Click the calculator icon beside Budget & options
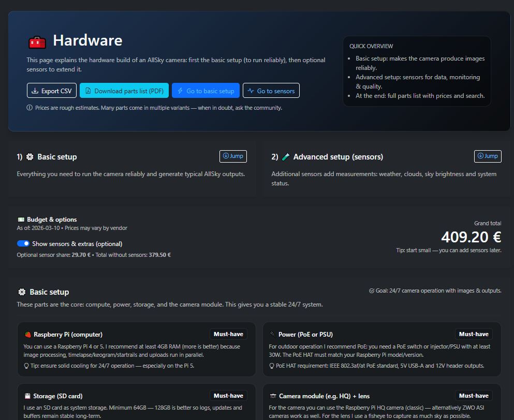 pos(21,219)
